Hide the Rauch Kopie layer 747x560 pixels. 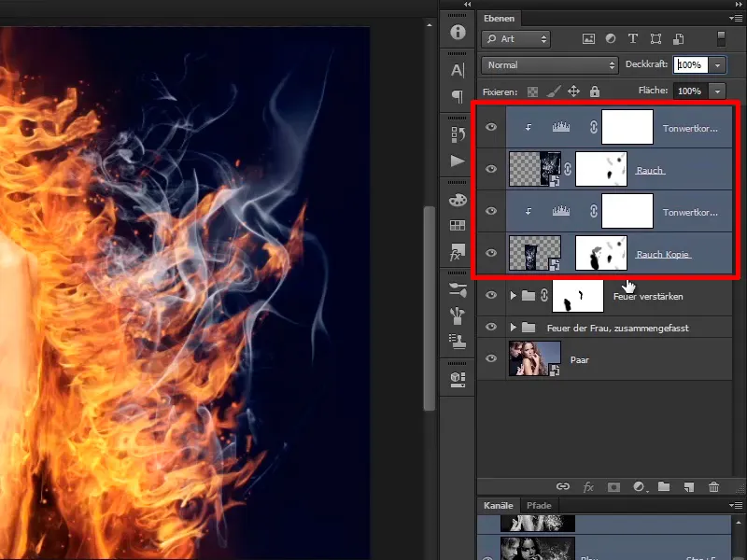[491, 253]
